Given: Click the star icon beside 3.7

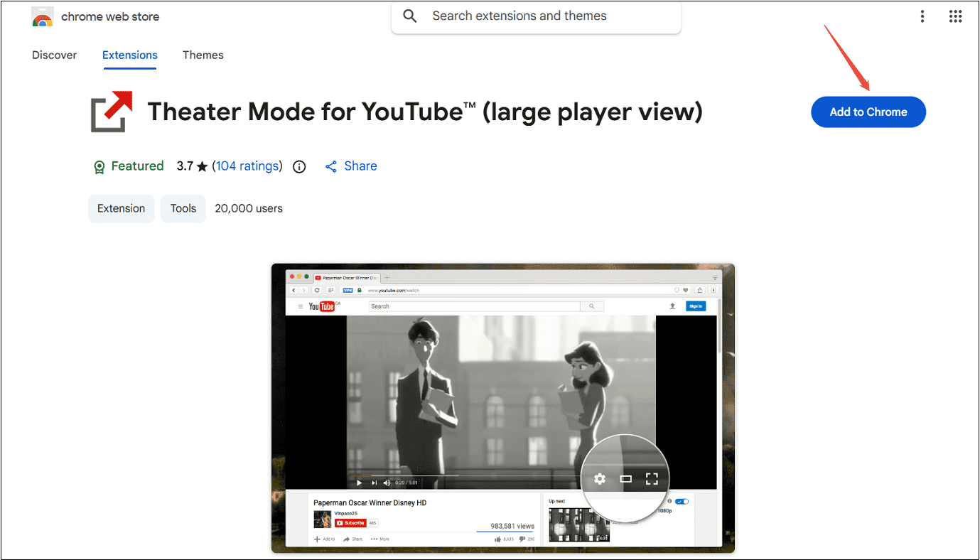Looking at the screenshot, I should (202, 166).
